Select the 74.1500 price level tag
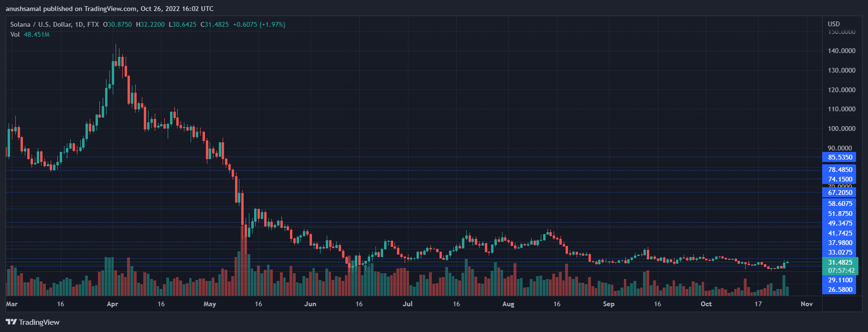 840,180
